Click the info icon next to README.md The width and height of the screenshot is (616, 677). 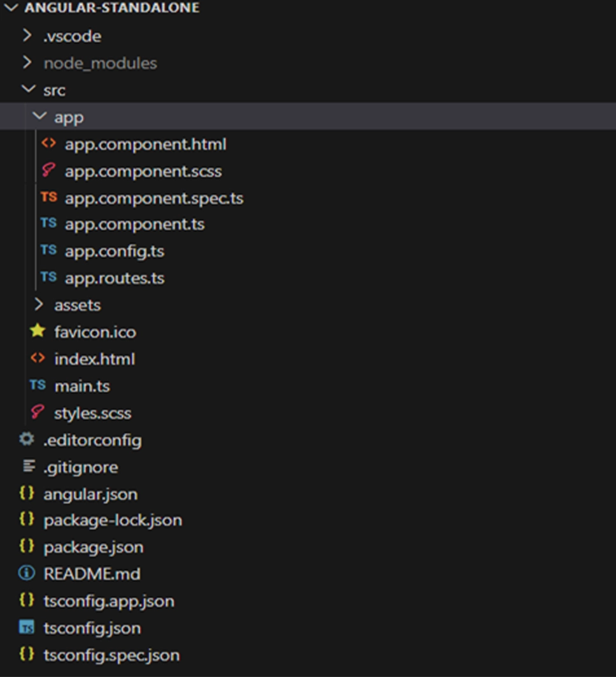coord(27,573)
